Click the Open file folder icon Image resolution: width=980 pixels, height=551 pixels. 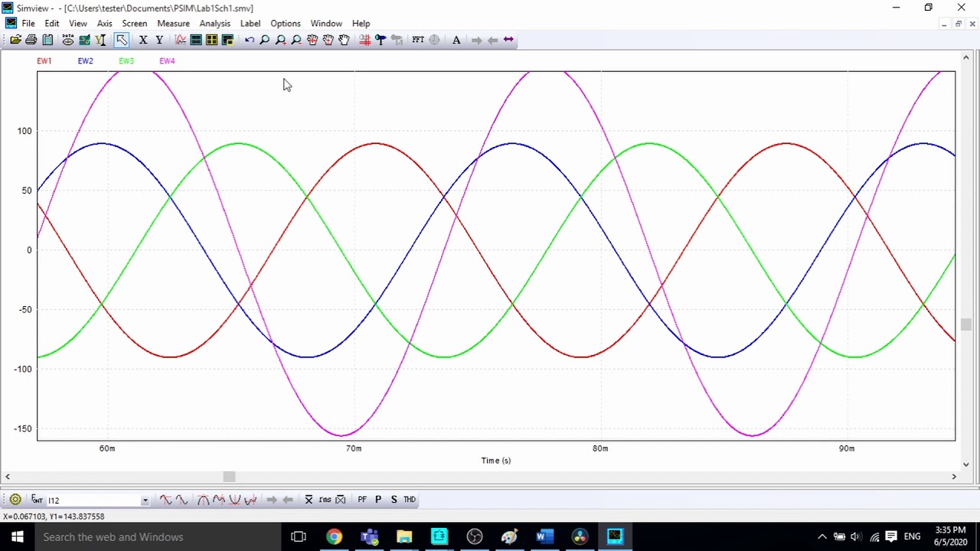(x=15, y=40)
